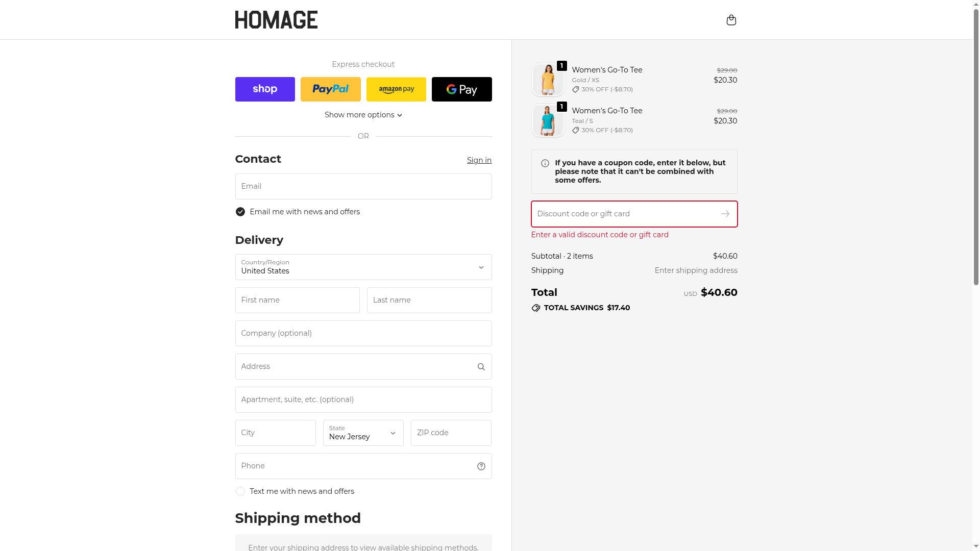Enable Text me with news and offers
This screenshot has height=551, width=980.
(x=240, y=491)
